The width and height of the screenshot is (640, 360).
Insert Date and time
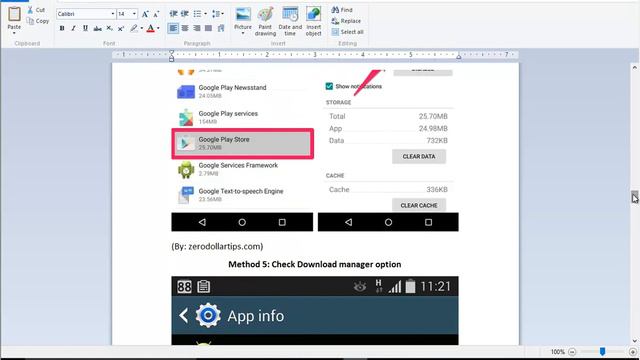tap(290, 21)
